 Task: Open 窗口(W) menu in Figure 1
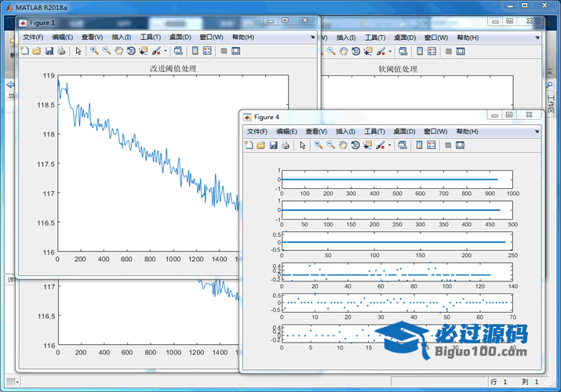[211, 37]
